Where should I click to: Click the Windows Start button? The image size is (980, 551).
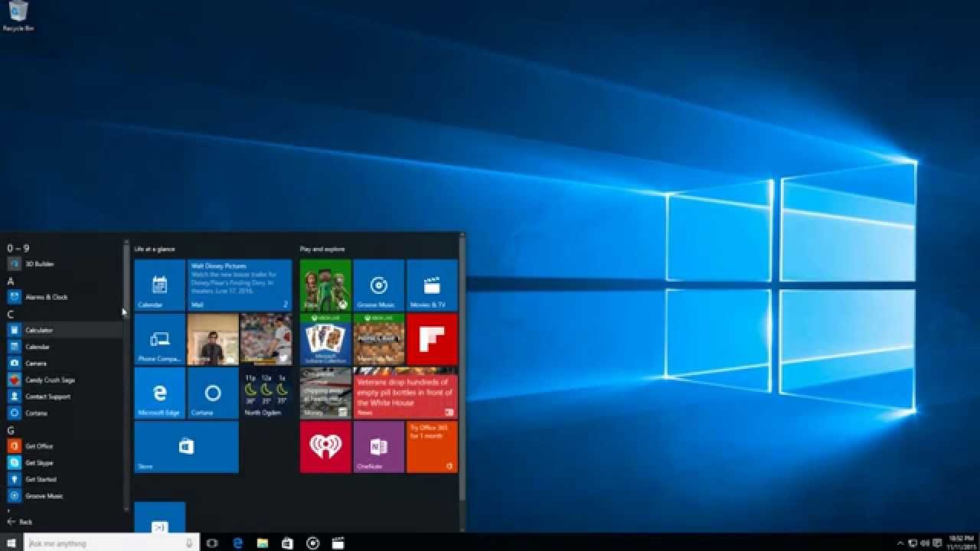coord(11,543)
